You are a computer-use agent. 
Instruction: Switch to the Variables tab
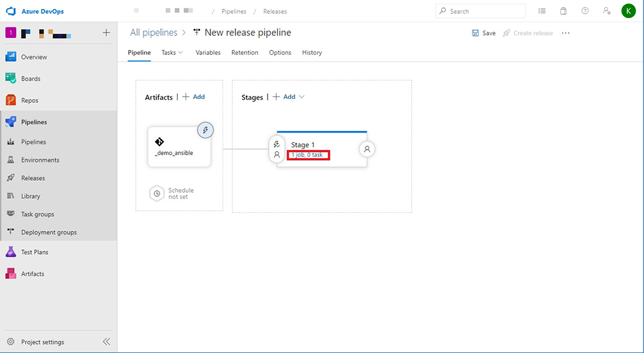click(x=208, y=53)
